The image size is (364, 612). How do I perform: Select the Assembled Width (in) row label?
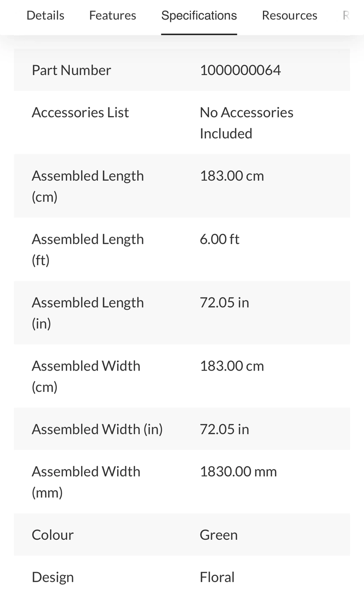click(x=97, y=429)
